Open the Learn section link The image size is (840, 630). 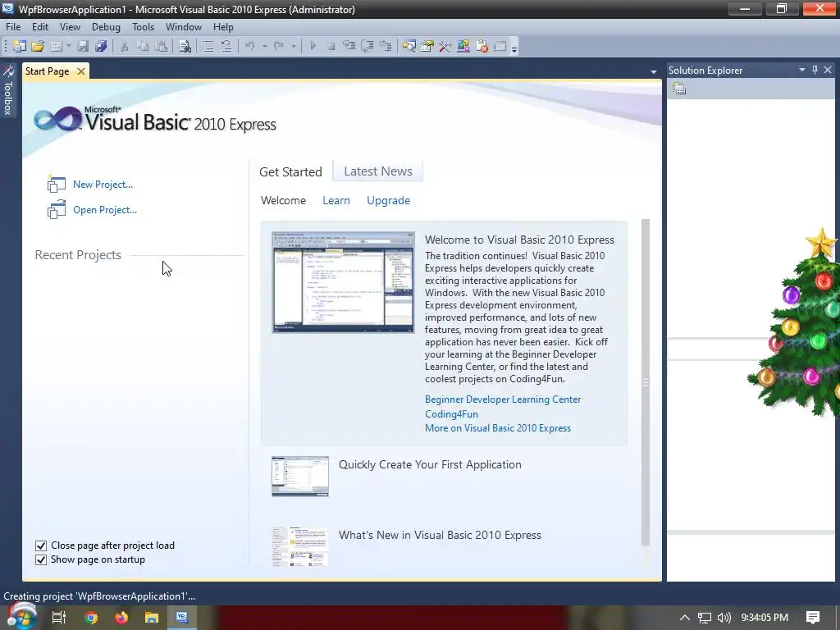pos(336,200)
